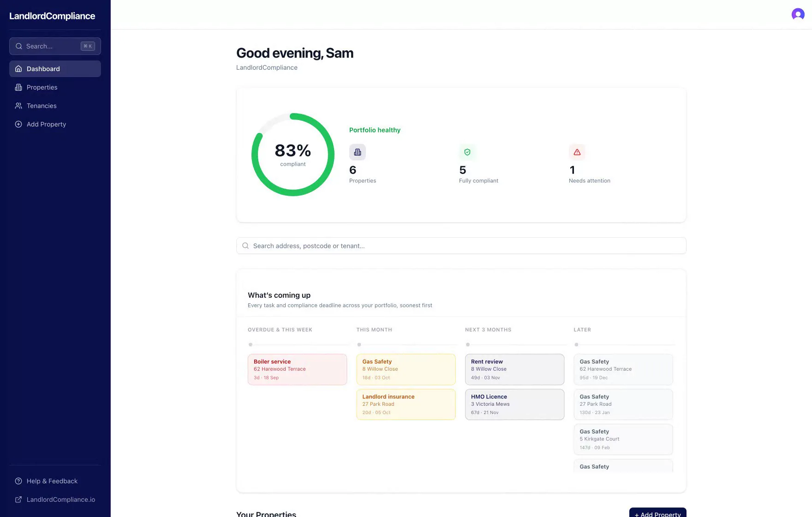Click the '3d · 18 Sep' due date
The image size is (812, 517).
[x=266, y=378]
